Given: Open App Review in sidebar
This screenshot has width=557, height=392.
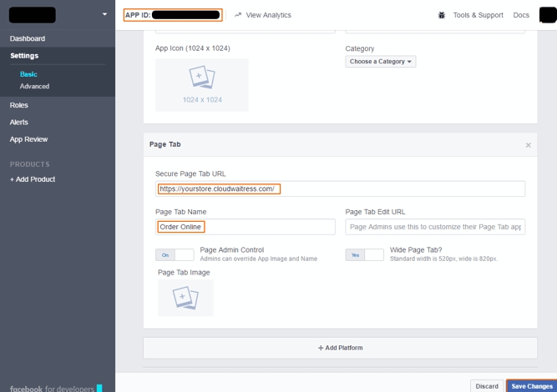Looking at the screenshot, I should [x=28, y=139].
